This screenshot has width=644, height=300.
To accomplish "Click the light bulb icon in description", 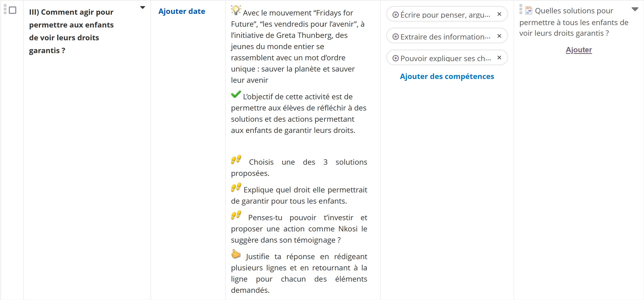I will (x=236, y=10).
